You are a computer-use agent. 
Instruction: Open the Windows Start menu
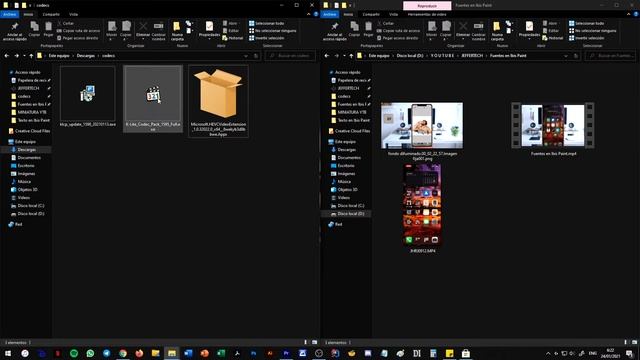pyautogui.click(x=8, y=353)
